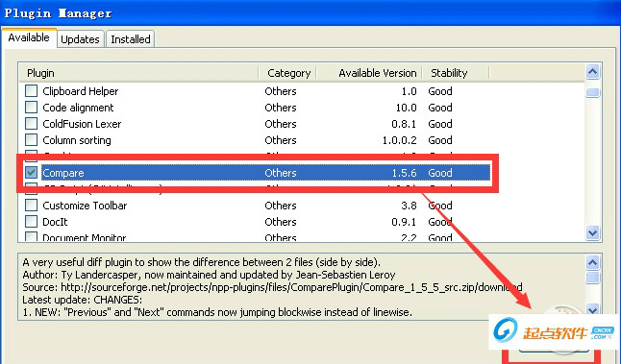Click version 3.8 of Customize Toolbar
The image size is (621, 364).
[x=409, y=206]
